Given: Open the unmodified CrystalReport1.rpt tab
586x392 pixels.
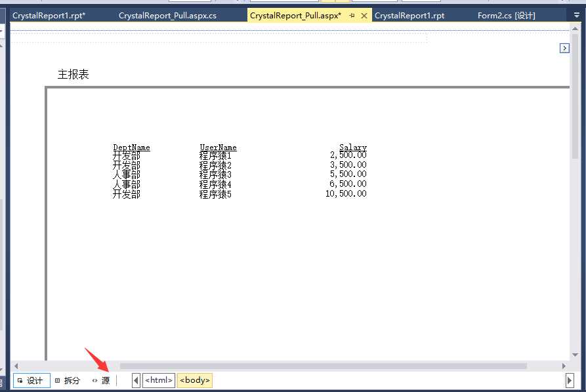Looking at the screenshot, I should coord(409,16).
